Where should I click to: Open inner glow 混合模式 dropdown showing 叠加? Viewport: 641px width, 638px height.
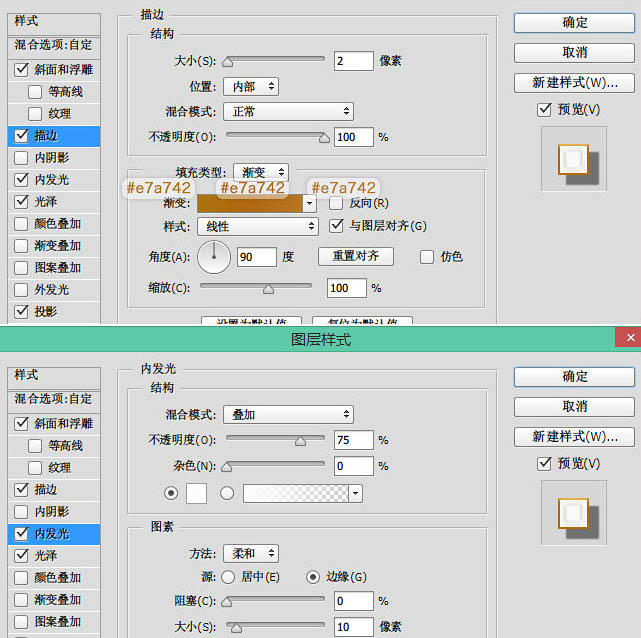pyautogui.click(x=288, y=414)
